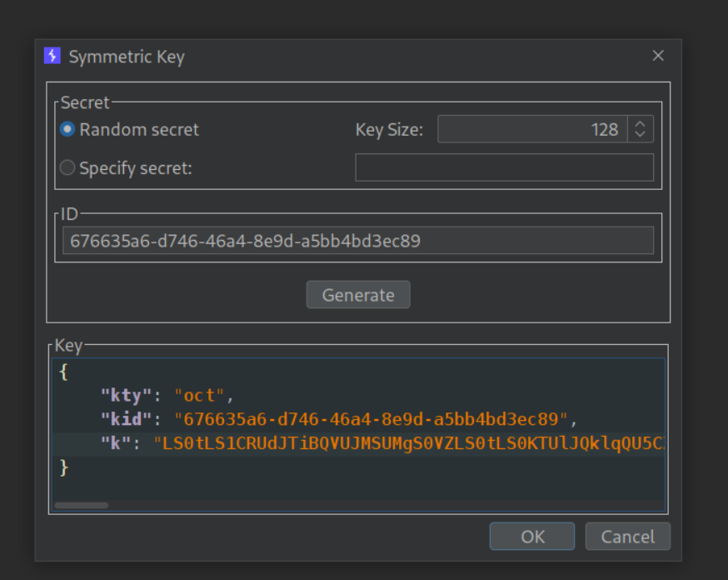Focus the Key Size field showing 128
This screenshot has width=728, height=580.
(532, 129)
